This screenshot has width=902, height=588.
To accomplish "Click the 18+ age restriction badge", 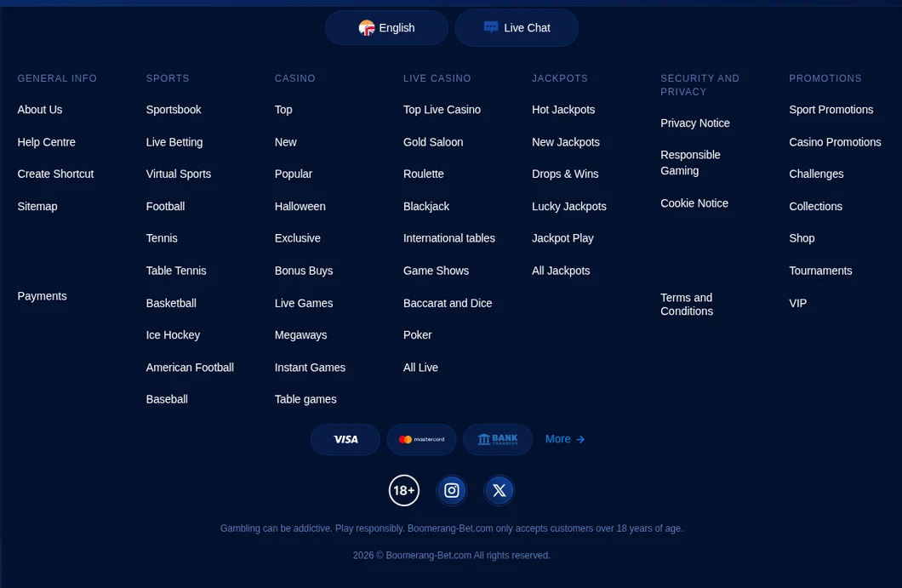I will [404, 490].
